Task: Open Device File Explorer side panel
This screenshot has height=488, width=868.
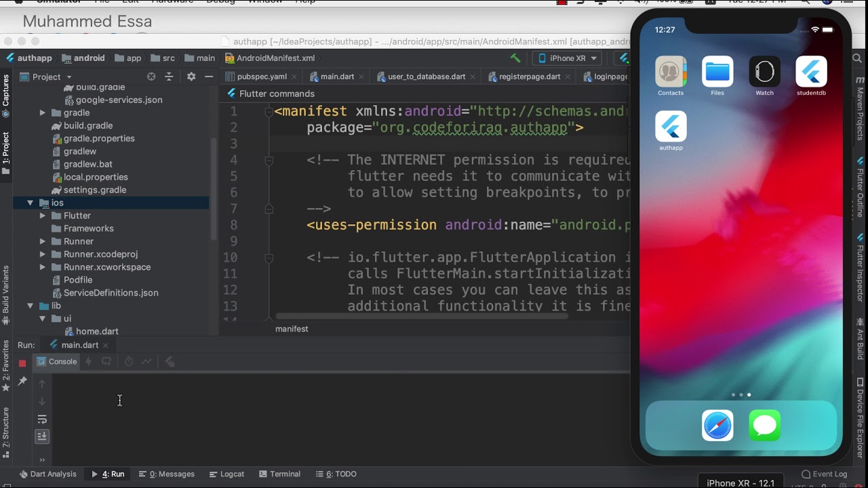Action: point(861,419)
